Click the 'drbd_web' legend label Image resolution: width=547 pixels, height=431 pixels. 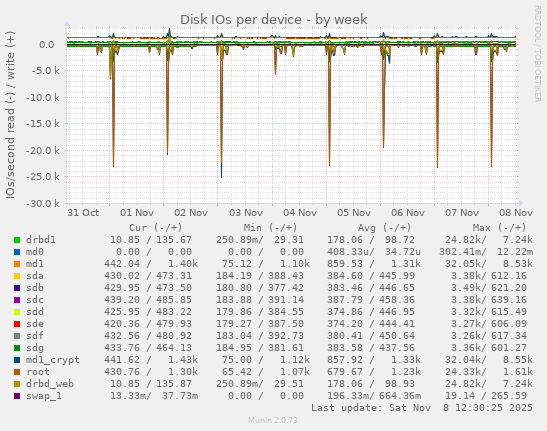(50, 384)
